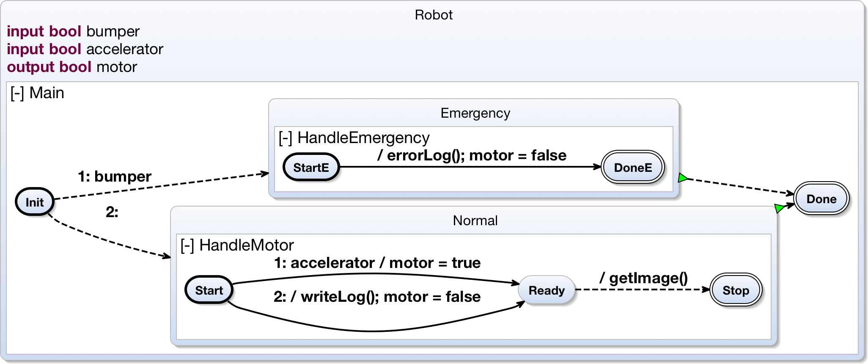This screenshot has width=868, height=364.
Task: Click the DoneE final state
Action: pyautogui.click(x=633, y=168)
